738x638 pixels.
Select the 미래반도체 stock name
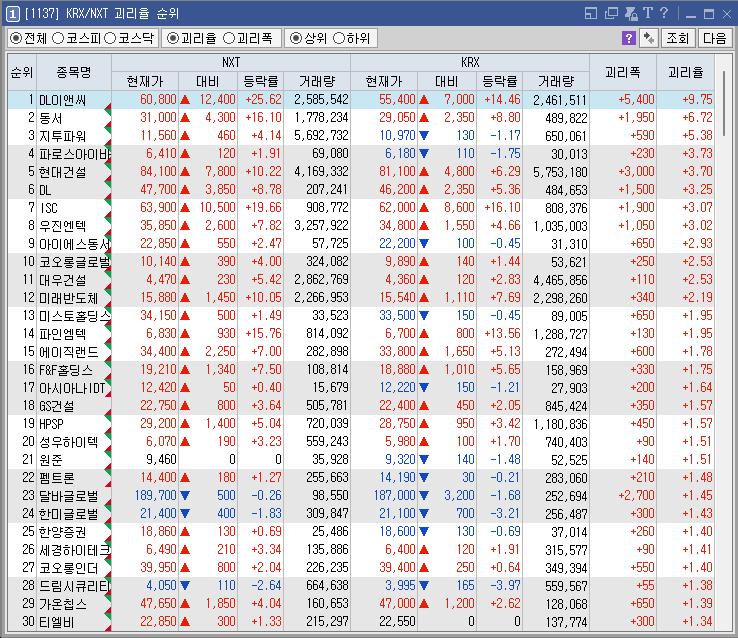[68, 298]
